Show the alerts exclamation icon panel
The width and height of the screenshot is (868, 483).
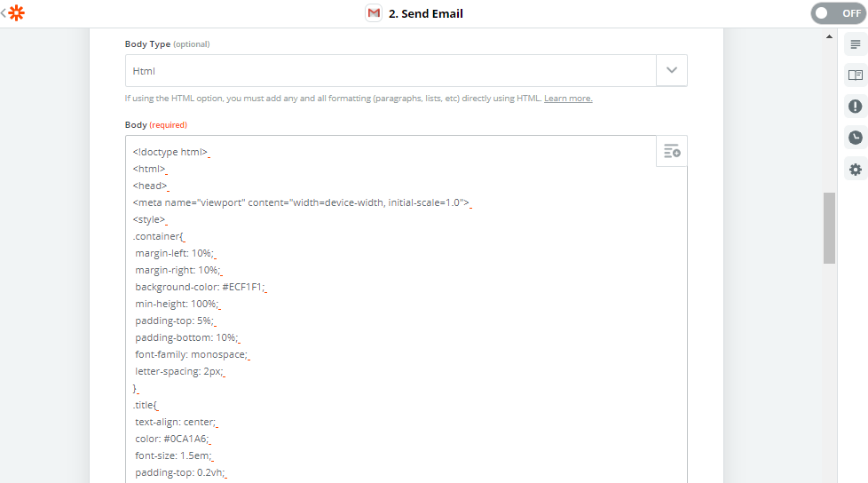[855, 107]
